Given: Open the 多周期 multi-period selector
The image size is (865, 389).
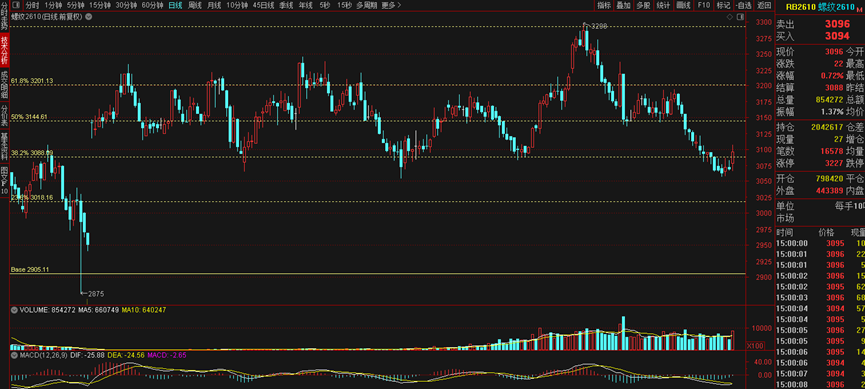Looking at the screenshot, I should click(367, 5).
